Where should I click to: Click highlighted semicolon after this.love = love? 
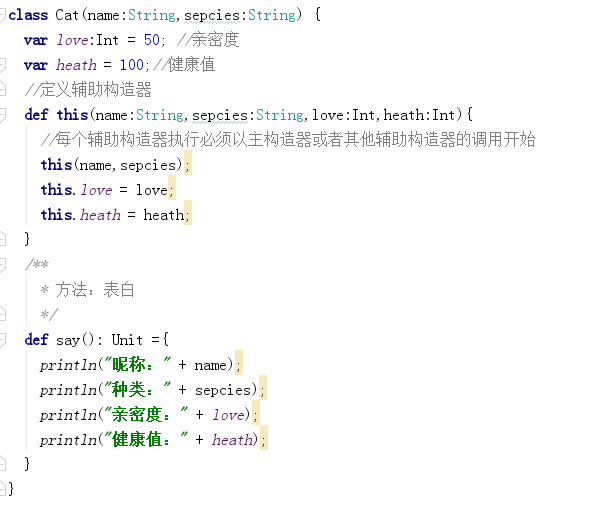(171, 187)
